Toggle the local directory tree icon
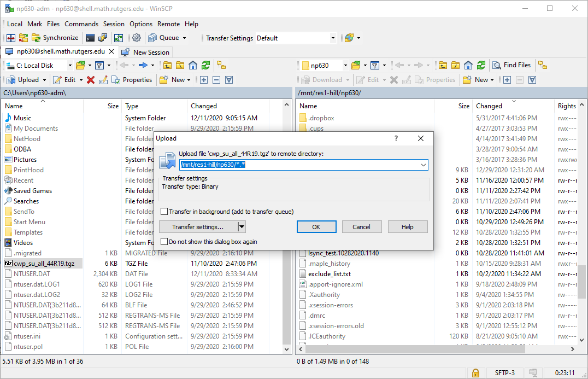 pyautogui.click(x=221, y=66)
